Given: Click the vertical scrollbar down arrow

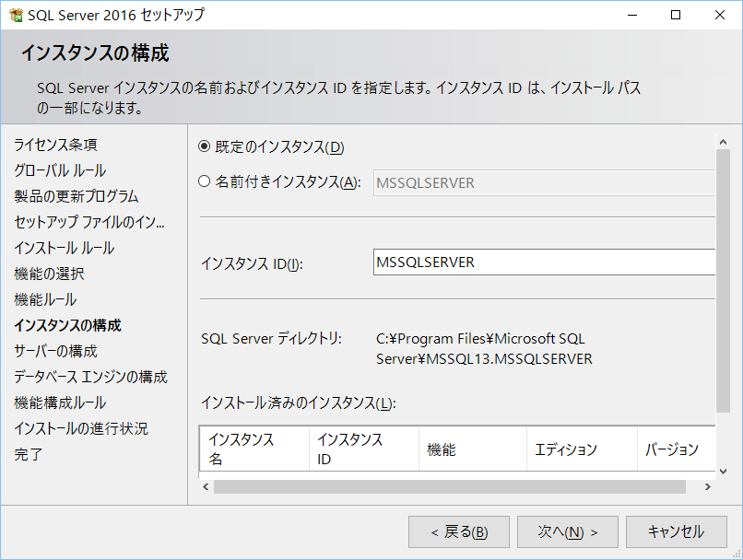Looking at the screenshot, I should (x=723, y=471).
